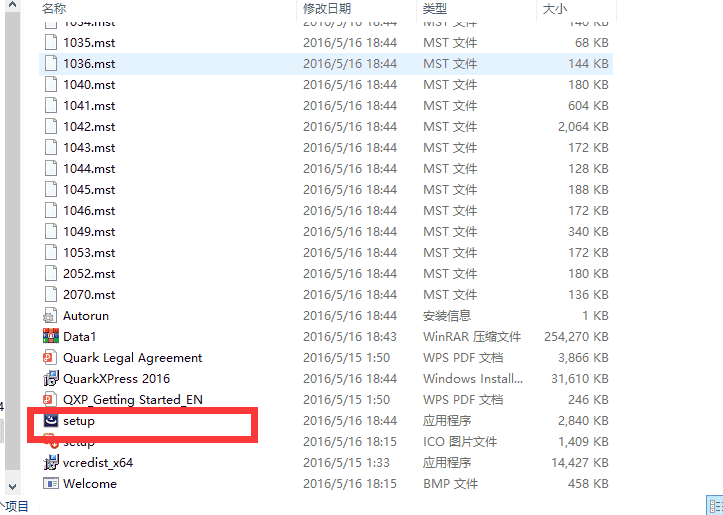The image size is (723, 515).
Task: Click the Quark Legal Agreement PDF icon
Action: pyautogui.click(x=50, y=357)
